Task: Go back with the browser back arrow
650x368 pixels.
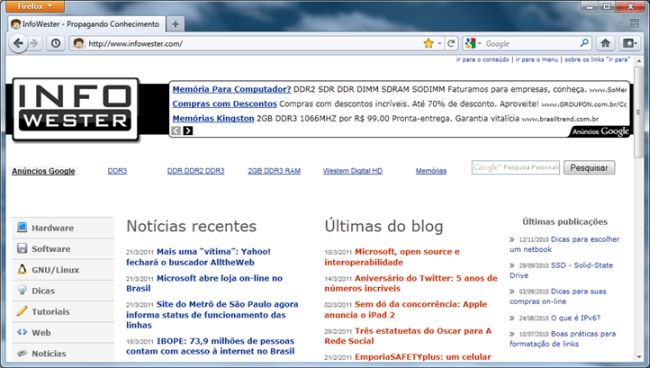Action: click(18, 43)
